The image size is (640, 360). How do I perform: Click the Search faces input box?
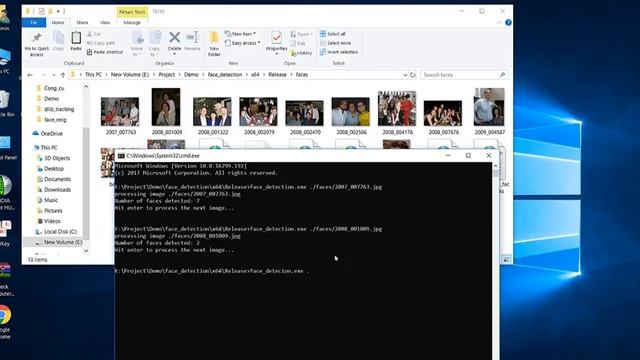[464, 75]
